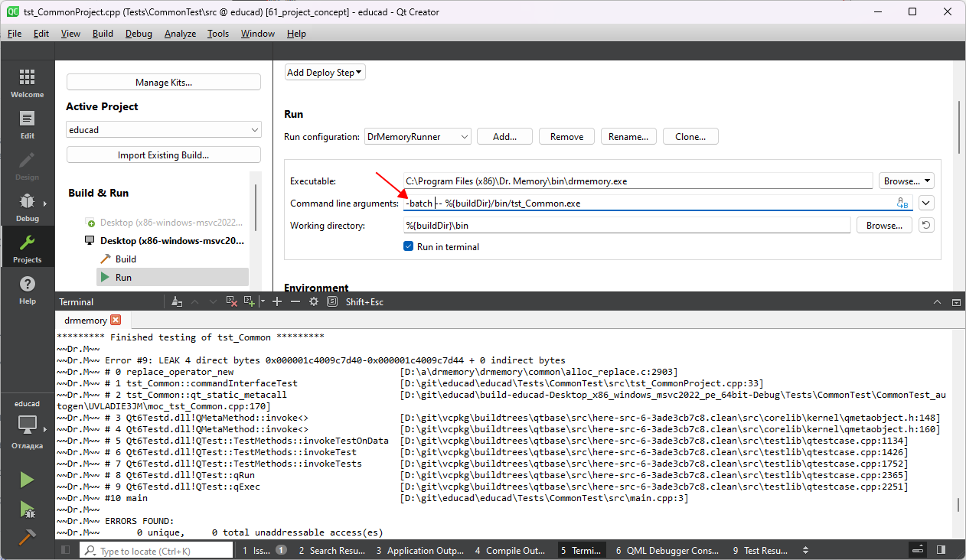Toggle progress details in the status bar
966x560 pixels.
tap(918, 550)
